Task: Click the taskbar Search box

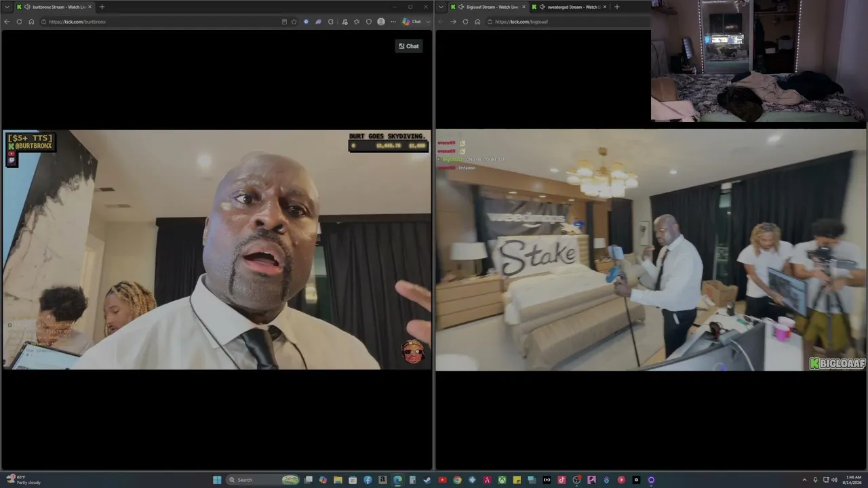Action: (263, 480)
